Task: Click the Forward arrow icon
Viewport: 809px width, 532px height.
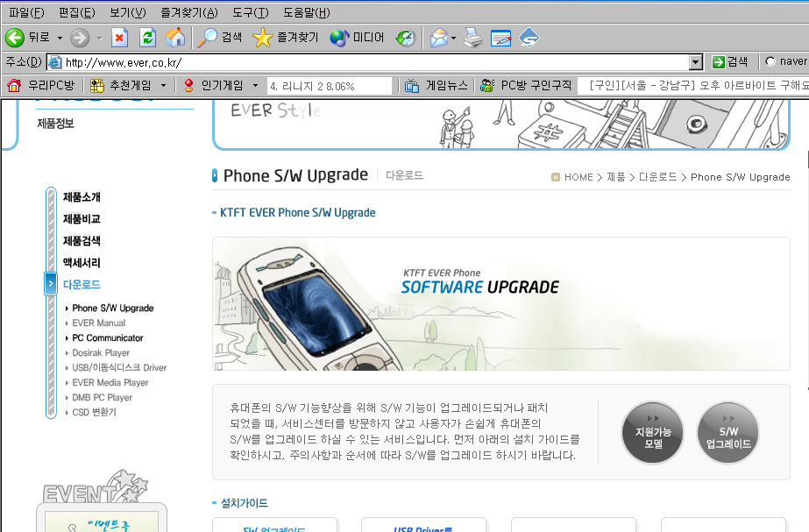Action: [80, 38]
